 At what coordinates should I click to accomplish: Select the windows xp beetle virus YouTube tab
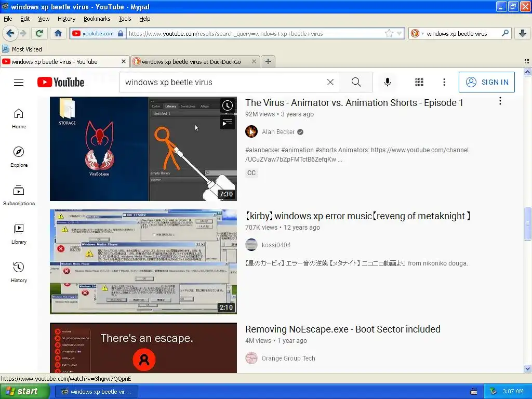click(x=54, y=61)
